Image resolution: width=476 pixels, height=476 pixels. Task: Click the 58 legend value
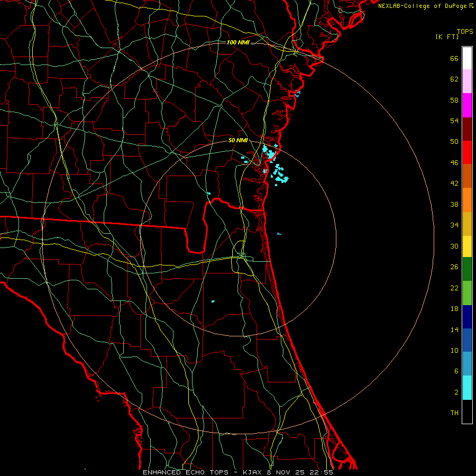coord(454,100)
